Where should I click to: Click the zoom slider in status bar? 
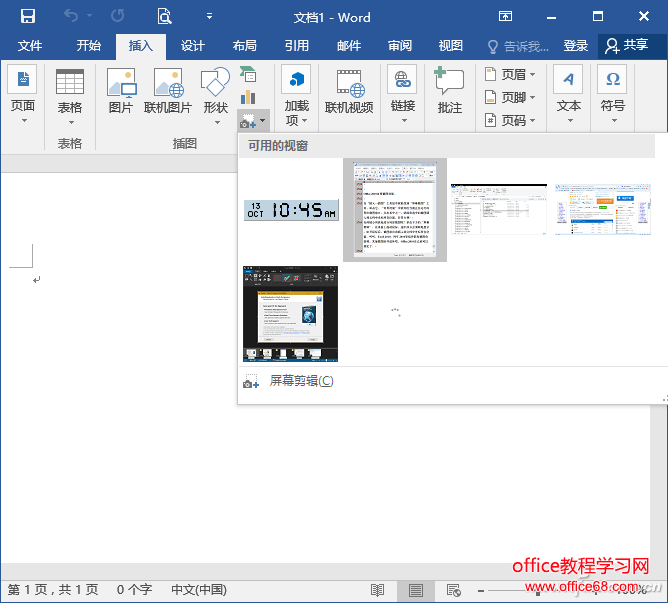538,590
